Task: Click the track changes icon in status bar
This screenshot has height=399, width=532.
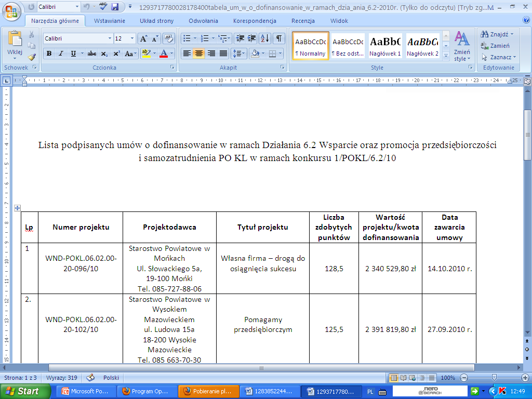Action: [90, 378]
